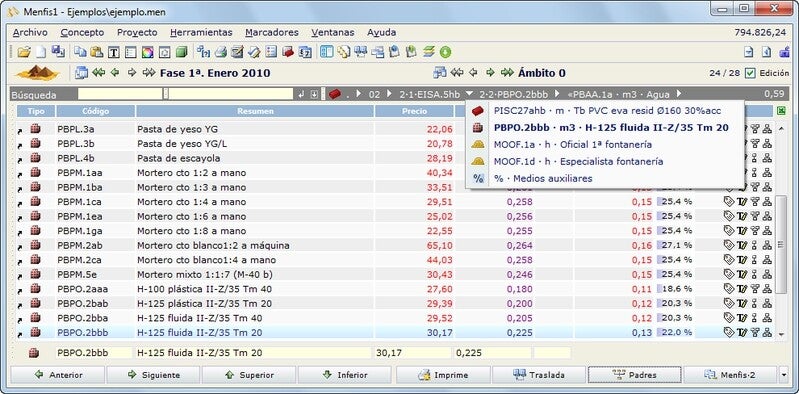Click the Superior button

point(249,375)
